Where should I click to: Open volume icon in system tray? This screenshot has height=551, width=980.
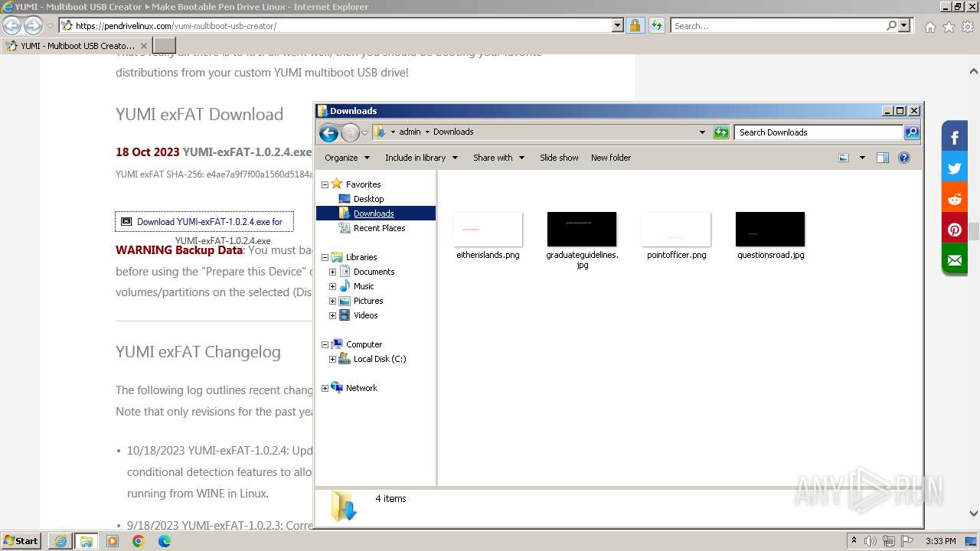pyautogui.click(x=871, y=541)
